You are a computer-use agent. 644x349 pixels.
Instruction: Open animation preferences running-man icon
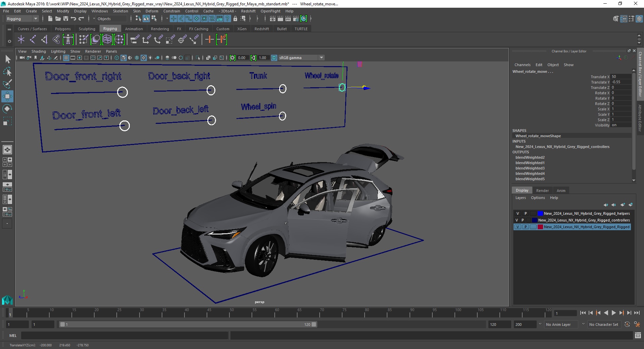pyautogui.click(x=637, y=325)
